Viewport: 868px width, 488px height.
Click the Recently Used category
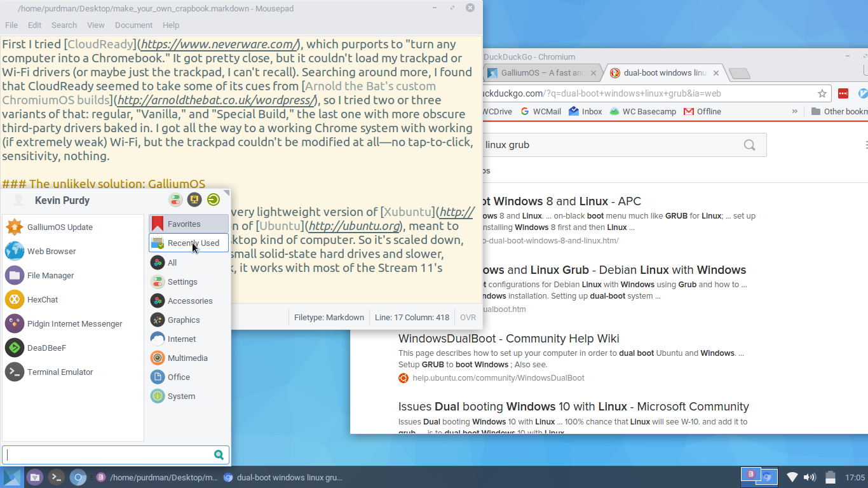click(189, 243)
